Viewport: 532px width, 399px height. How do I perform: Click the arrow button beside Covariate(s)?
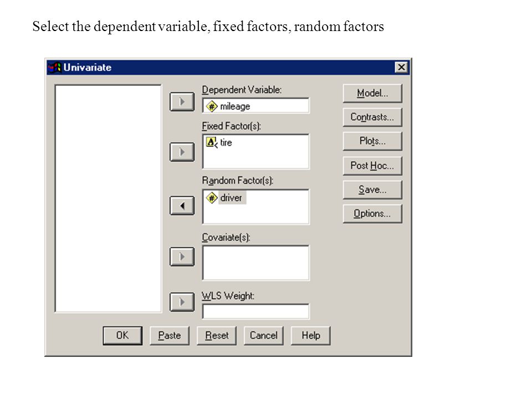pos(182,257)
